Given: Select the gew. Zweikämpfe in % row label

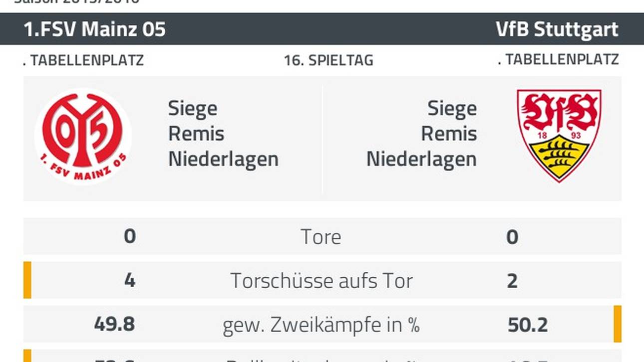Looking at the screenshot, I should 321,325.
